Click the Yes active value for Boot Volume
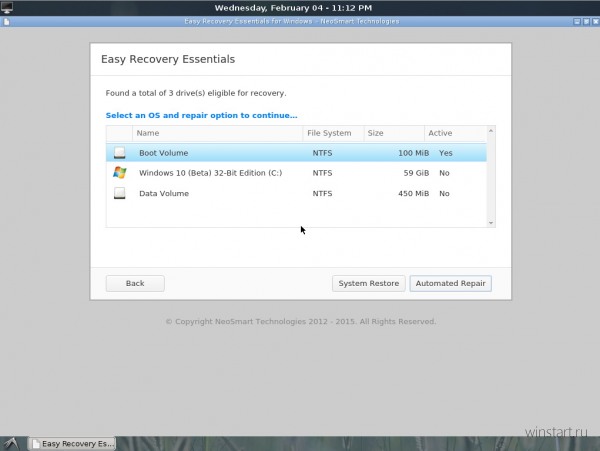 446,153
